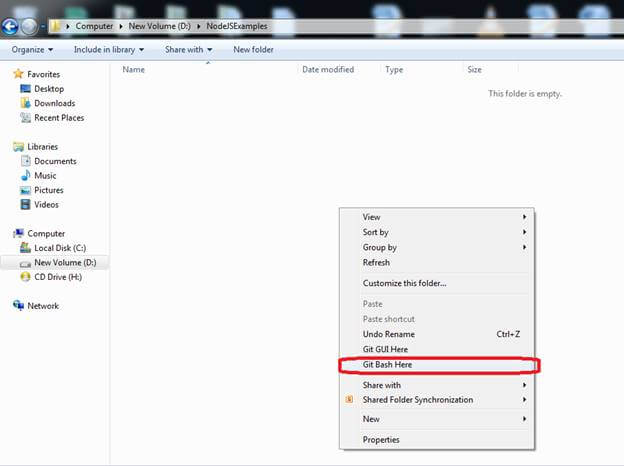Click the Videos film icon

[25, 204]
